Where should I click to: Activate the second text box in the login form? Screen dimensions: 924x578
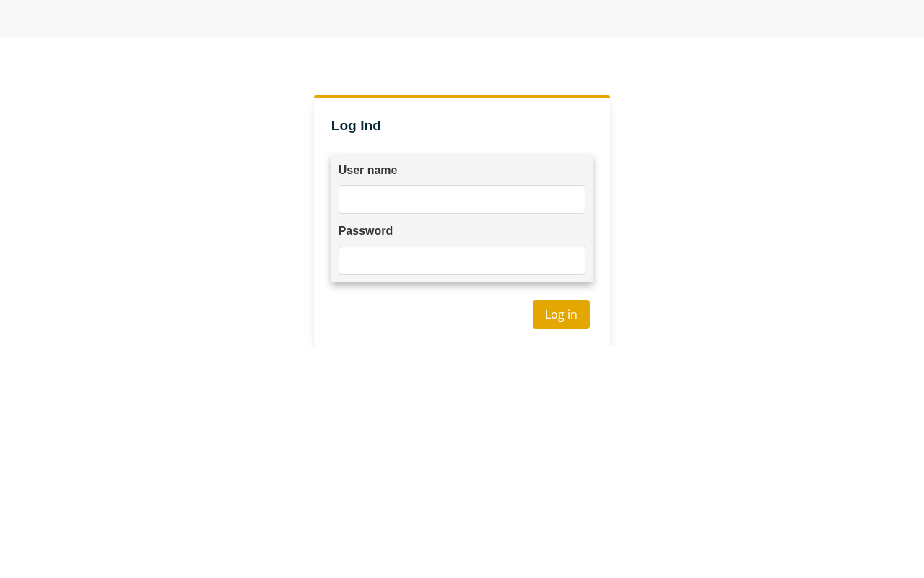(462, 260)
